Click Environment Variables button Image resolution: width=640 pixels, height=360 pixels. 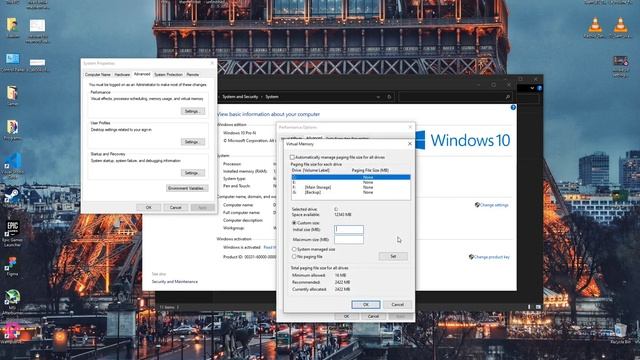(x=187, y=188)
